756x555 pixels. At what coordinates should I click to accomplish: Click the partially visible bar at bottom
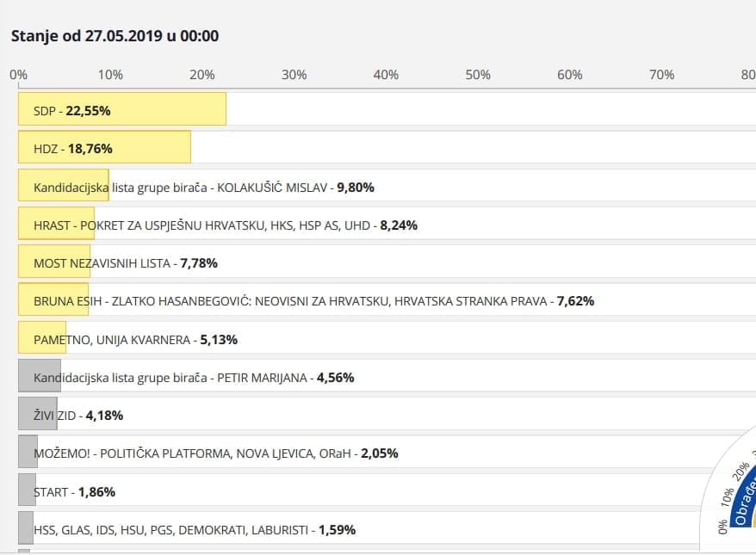point(24,552)
